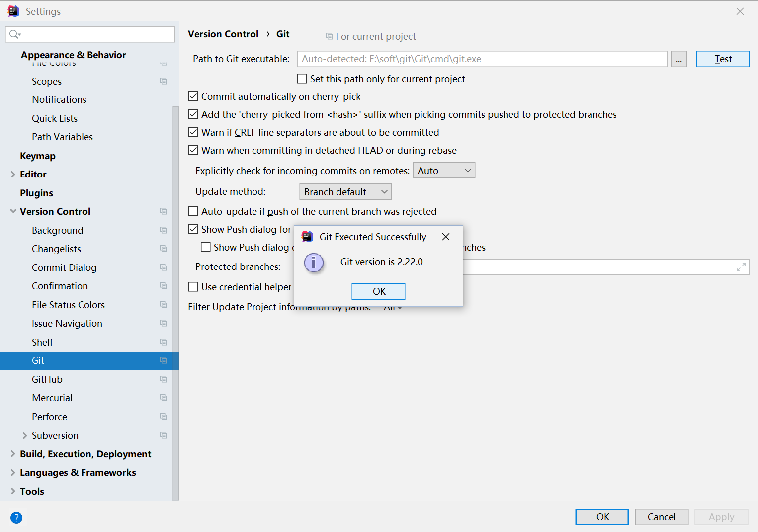The width and height of the screenshot is (758, 532).
Task: Click the Path to Git executable field
Action: [x=482, y=59]
